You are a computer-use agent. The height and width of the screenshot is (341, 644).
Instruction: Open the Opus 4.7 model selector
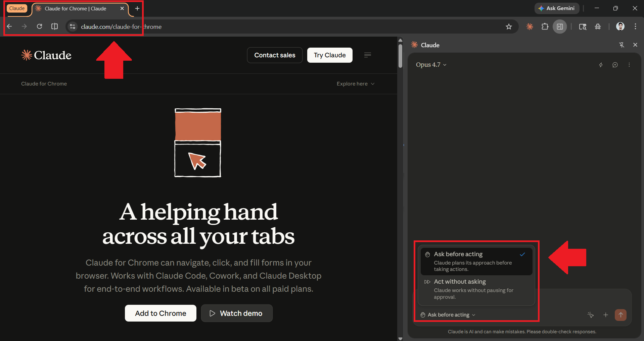tap(431, 65)
